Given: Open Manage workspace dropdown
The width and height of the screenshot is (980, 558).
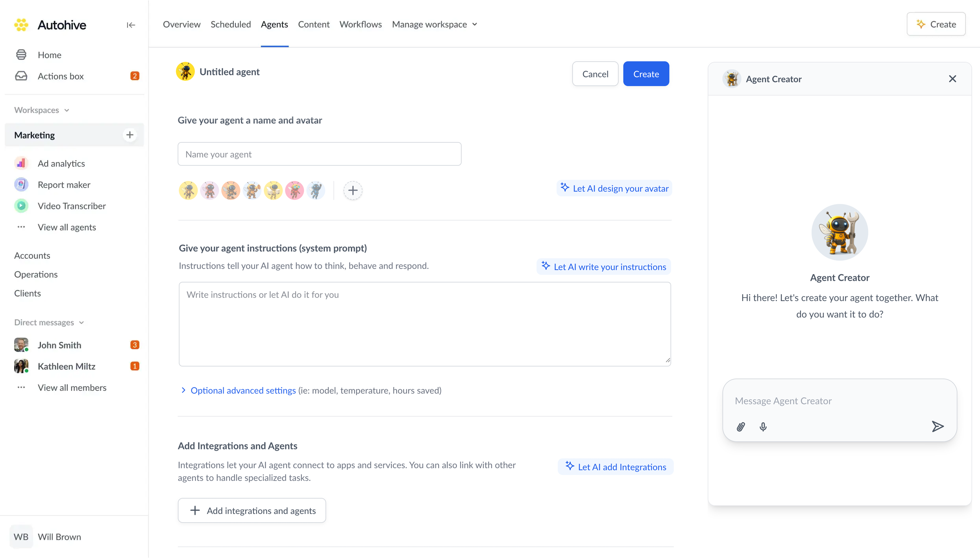Looking at the screenshot, I should click(x=435, y=24).
